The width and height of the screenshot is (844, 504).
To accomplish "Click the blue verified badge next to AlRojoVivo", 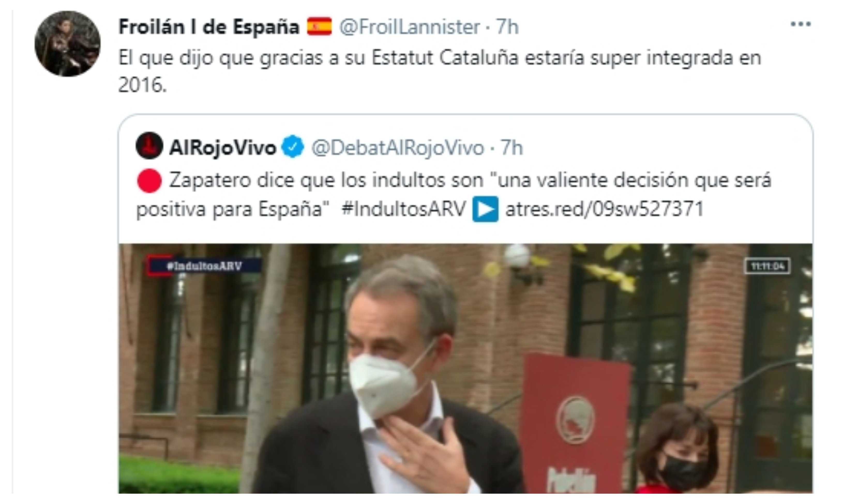I will (293, 146).
